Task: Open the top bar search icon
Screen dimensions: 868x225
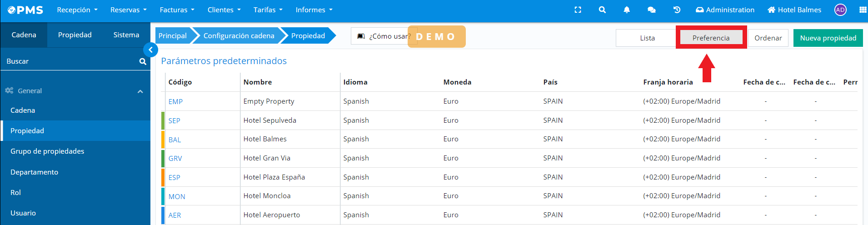Action: pos(602,10)
